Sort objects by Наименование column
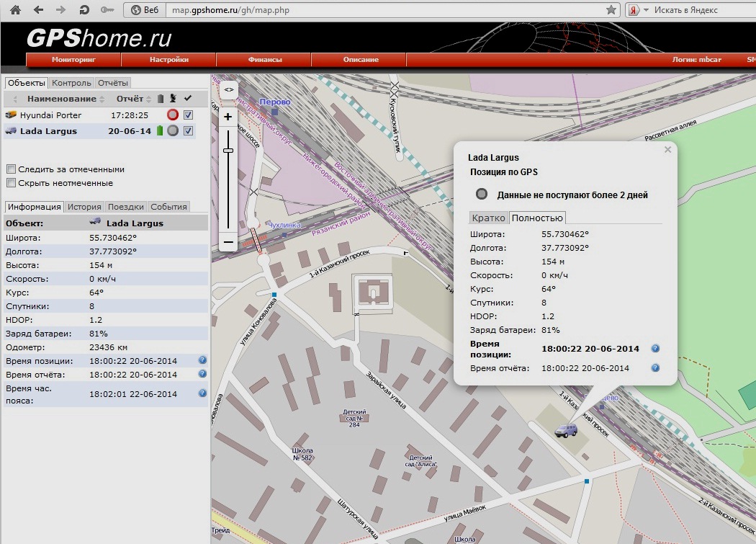Image resolution: width=756 pixels, height=544 pixels. click(62, 99)
